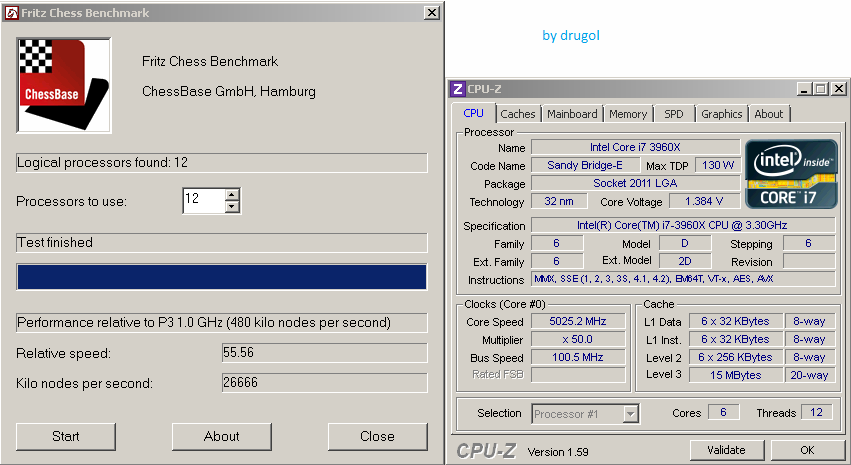Click the core voltage value '1.384 V'
Viewport: 851px width, 465px height.
tap(704, 201)
